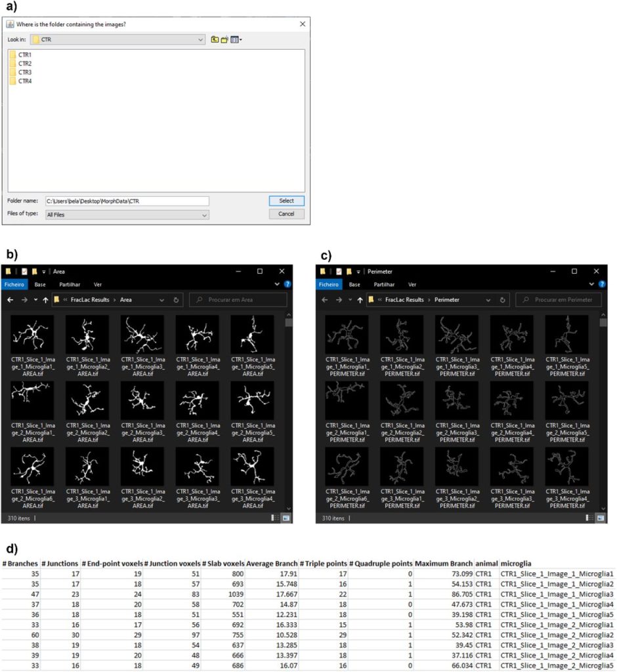Open Ver tab in Perimeter window
617x672 pixels.
(412, 285)
